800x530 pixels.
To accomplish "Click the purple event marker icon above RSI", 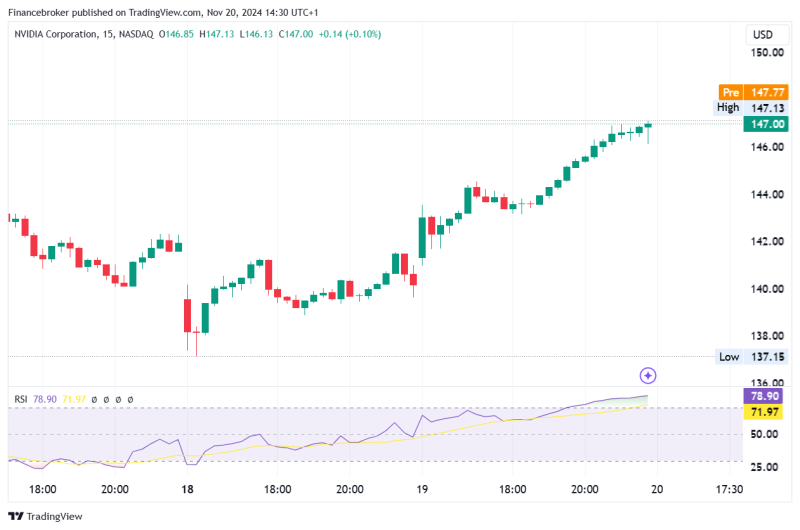I will [x=648, y=375].
